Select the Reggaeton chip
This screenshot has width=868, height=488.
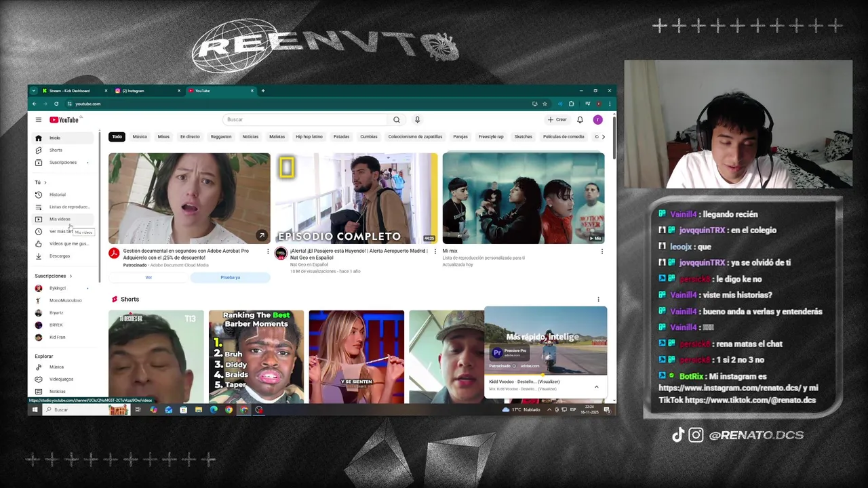point(221,137)
